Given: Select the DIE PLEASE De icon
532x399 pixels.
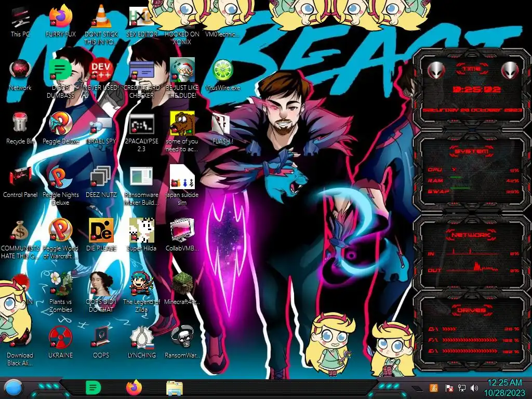Looking at the screenshot, I should tap(101, 235).
